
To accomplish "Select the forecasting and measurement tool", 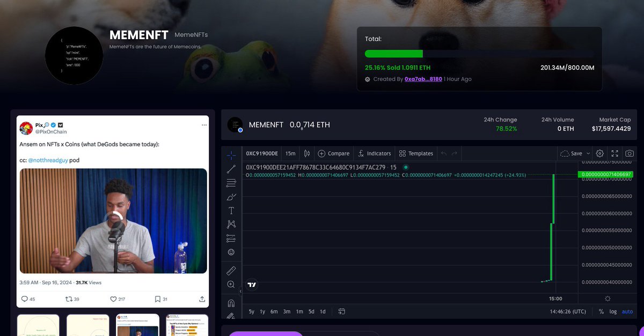I will click(x=231, y=238).
